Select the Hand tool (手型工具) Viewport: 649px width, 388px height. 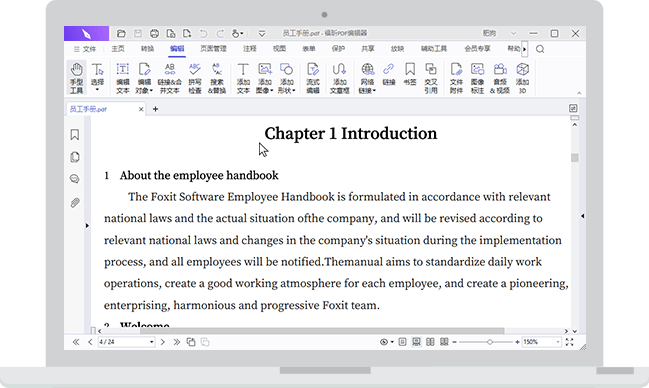tap(77, 78)
